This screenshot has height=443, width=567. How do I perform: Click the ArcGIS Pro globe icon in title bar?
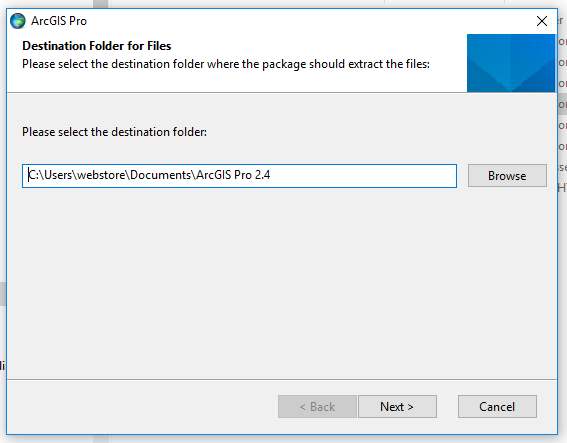pos(18,21)
